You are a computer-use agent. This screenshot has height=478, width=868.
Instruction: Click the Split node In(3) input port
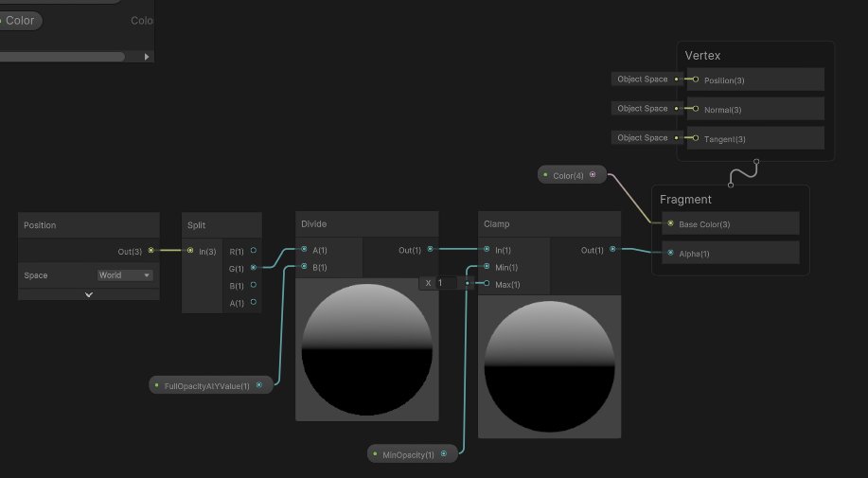tap(190, 251)
